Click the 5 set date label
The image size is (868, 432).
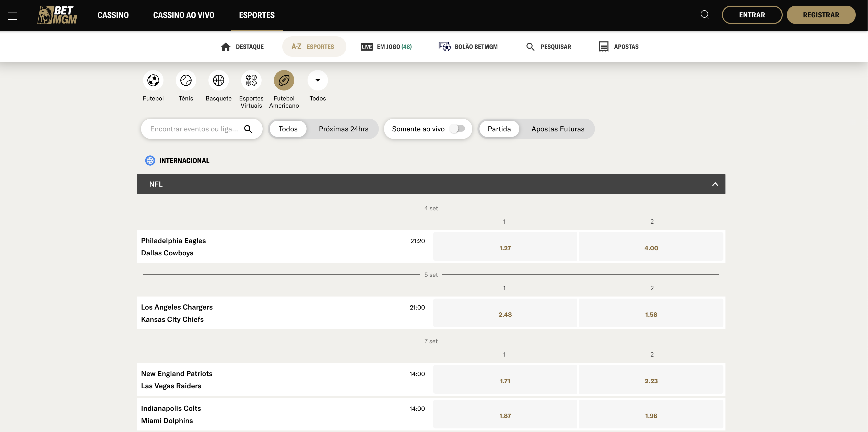[x=431, y=275]
